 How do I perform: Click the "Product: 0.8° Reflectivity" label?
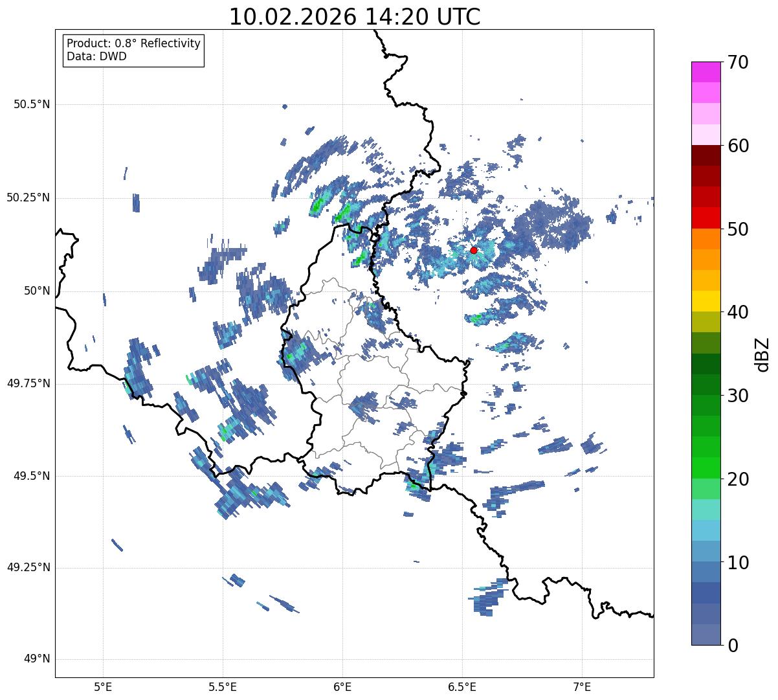[x=134, y=43]
